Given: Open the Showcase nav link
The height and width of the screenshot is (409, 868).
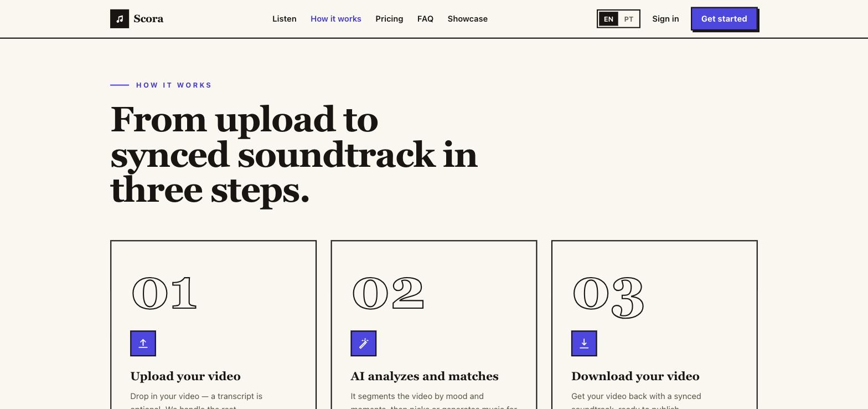Looking at the screenshot, I should [468, 19].
